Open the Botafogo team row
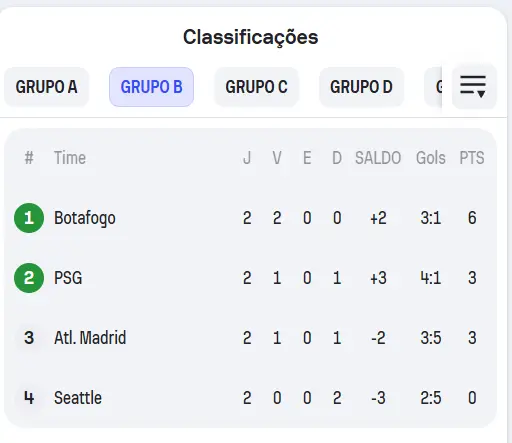 tap(250, 218)
